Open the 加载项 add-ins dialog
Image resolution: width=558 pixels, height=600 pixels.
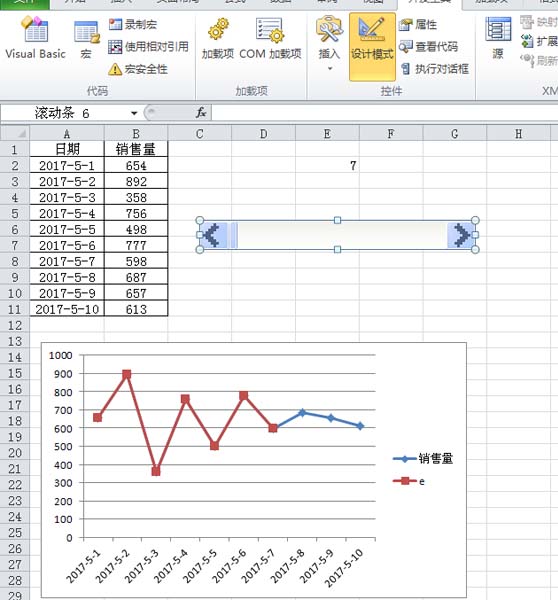(218, 38)
